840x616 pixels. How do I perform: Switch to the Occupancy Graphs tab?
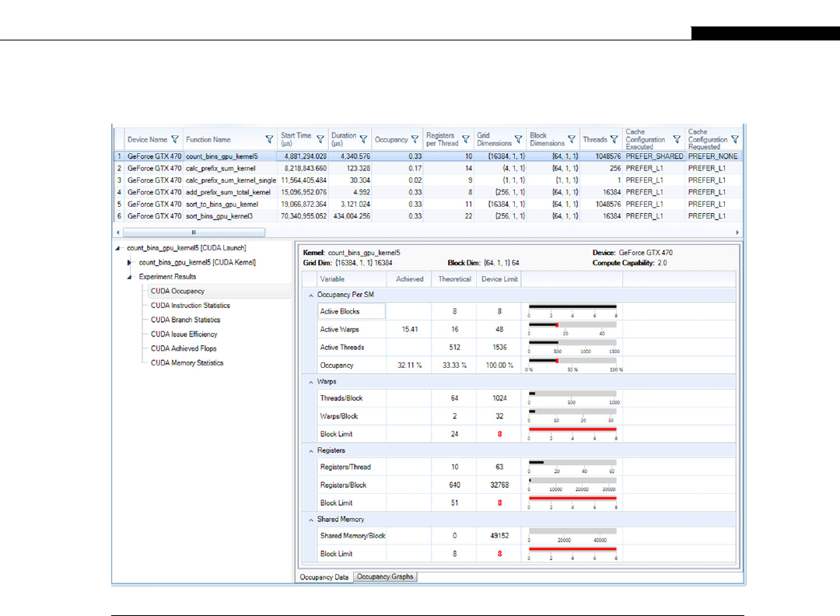point(385,577)
